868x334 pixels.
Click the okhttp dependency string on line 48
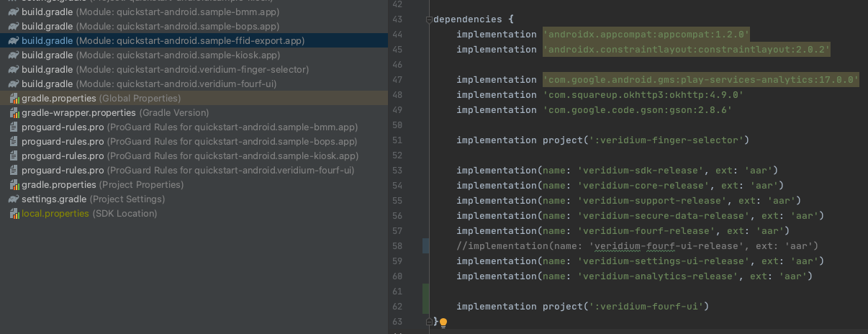tap(643, 95)
